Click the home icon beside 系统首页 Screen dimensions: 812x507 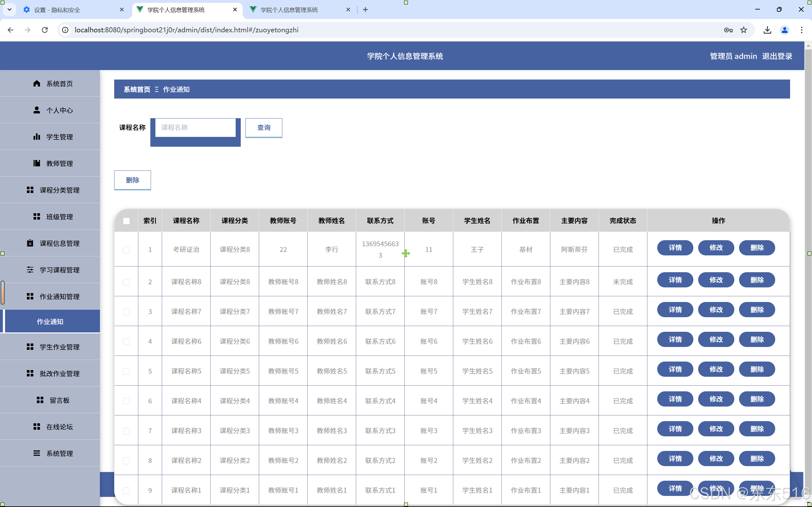point(37,83)
